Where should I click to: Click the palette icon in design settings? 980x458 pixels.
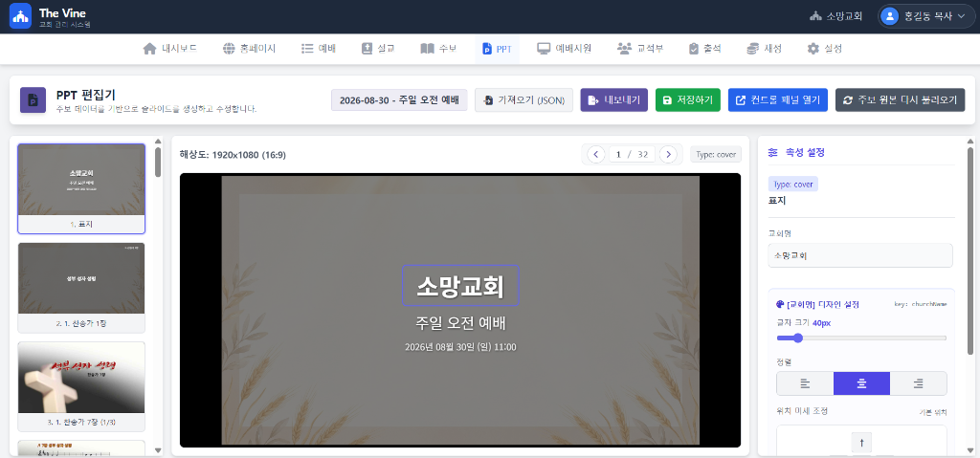coord(779,304)
